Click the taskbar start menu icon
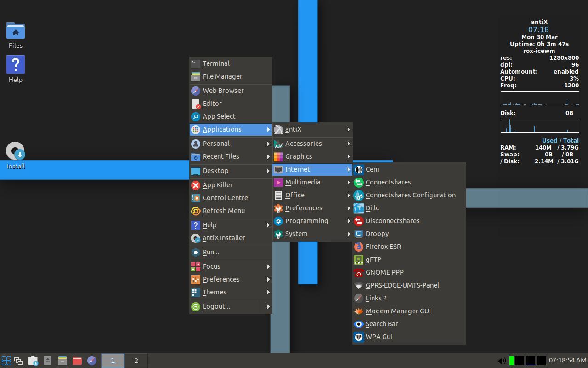 pyautogui.click(x=6, y=361)
